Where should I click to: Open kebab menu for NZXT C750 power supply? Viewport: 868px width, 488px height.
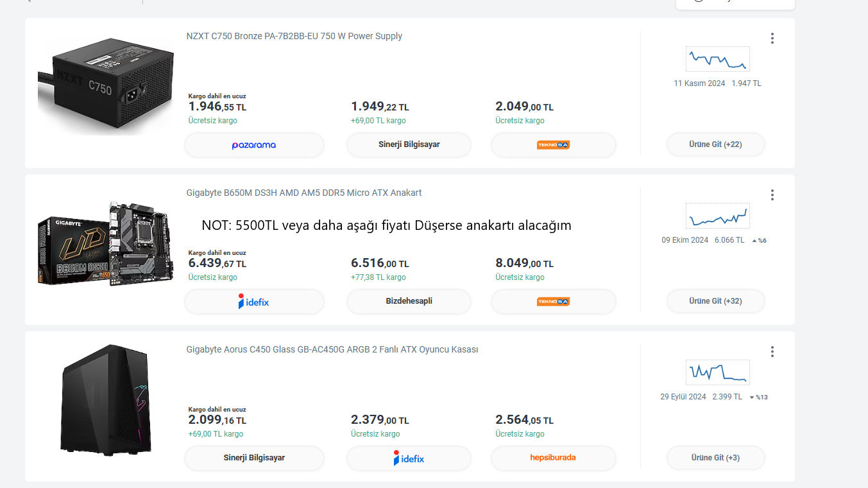772,39
